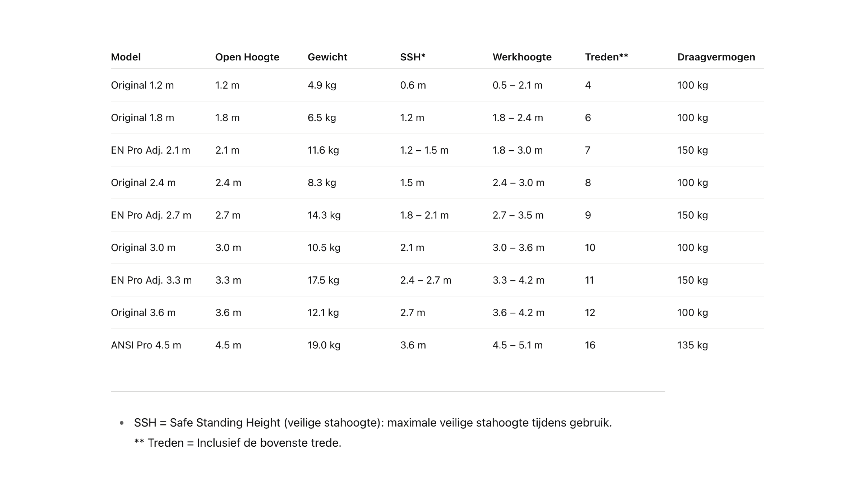This screenshot has height=490, width=868.
Task: Click the Treden footnote about bovenste trede
Action: pos(238,443)
